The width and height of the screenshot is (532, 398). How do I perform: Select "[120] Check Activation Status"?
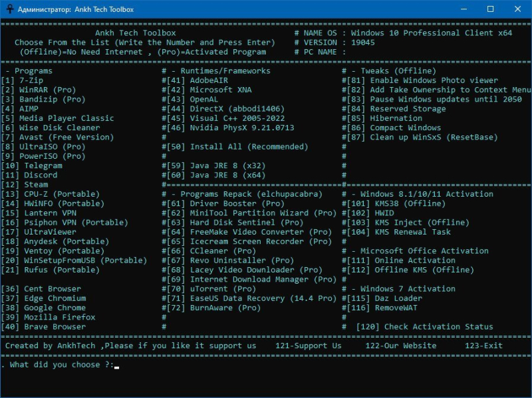425,327
